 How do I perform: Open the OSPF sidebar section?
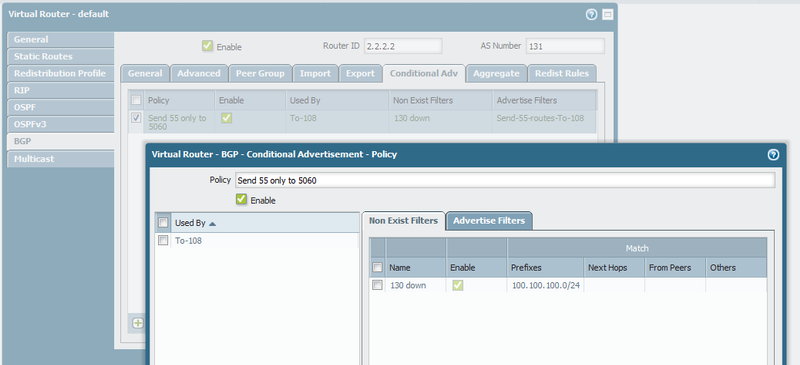click(x=61, y=107)
